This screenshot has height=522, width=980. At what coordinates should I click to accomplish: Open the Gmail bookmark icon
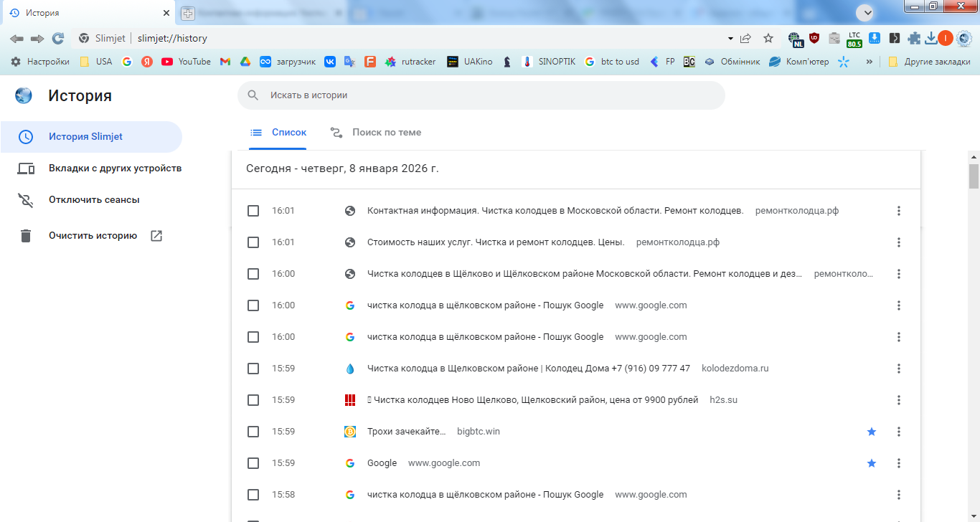tap(225, 62)
